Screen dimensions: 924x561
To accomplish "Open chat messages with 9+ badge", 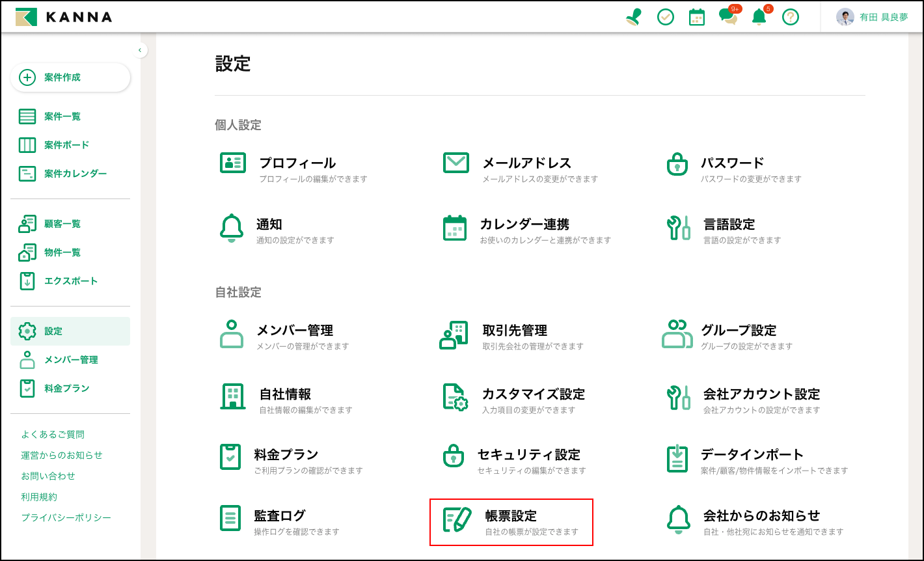I will click(x=728, y=17).
